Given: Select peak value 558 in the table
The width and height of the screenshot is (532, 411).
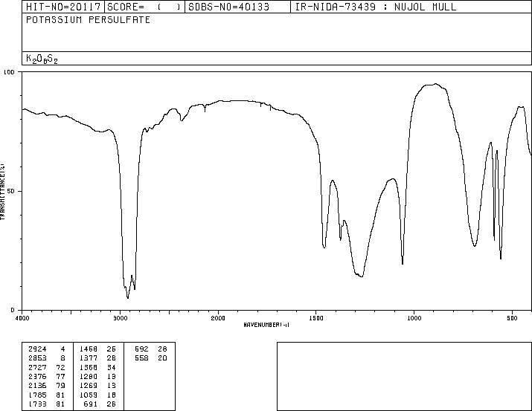Looking at the screenshot, I should [x=141, y=357].
